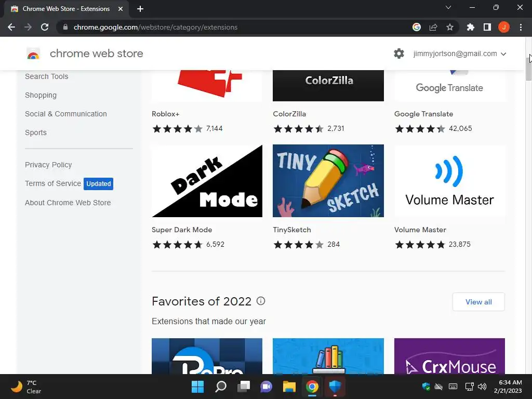Open volume control in system tray
This screenshot has width=532, height=399.
pos(482,387)
